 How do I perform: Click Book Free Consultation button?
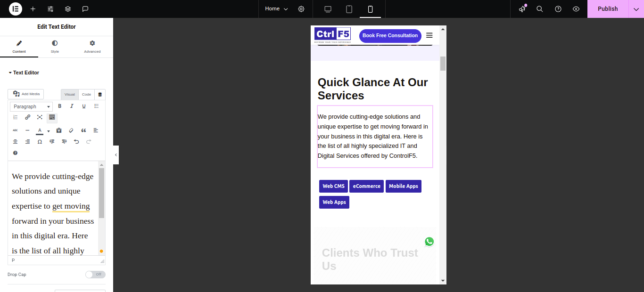(x=390, y=36)
